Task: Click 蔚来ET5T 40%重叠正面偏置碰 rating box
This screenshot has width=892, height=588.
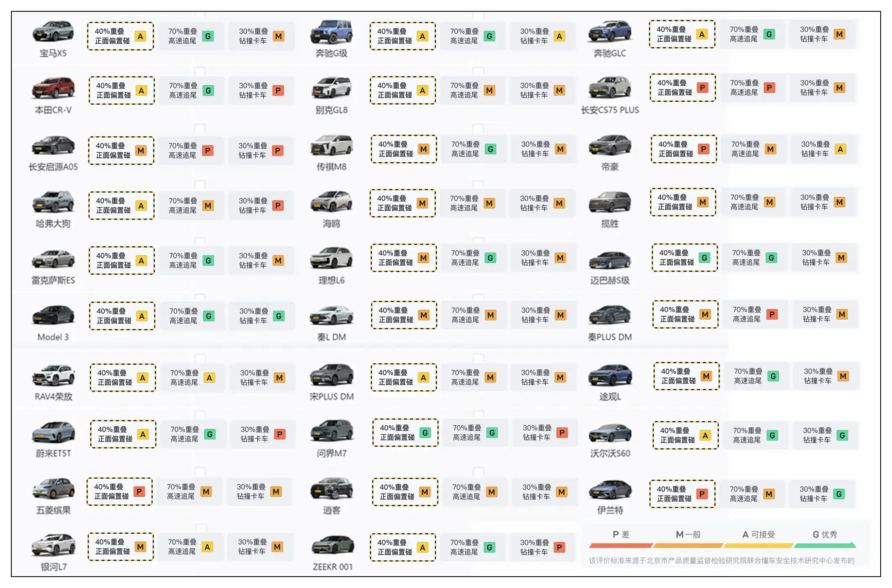Action: pyautogui.click(x=123, y=434)
